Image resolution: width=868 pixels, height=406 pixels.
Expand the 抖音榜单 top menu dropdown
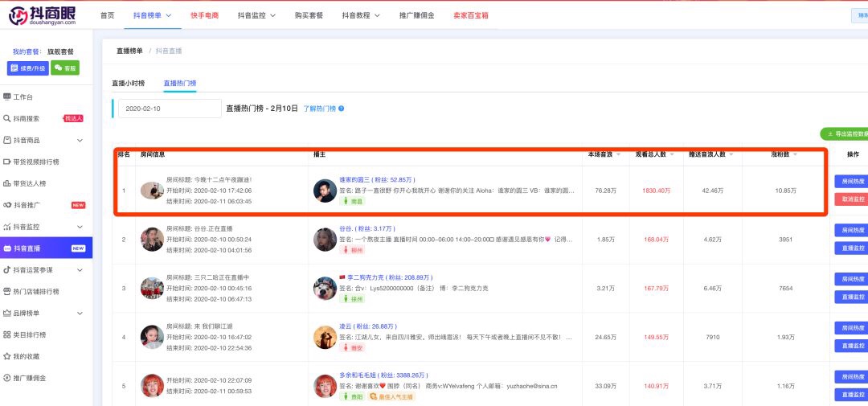pyautogui.click(x=168, y=15)
